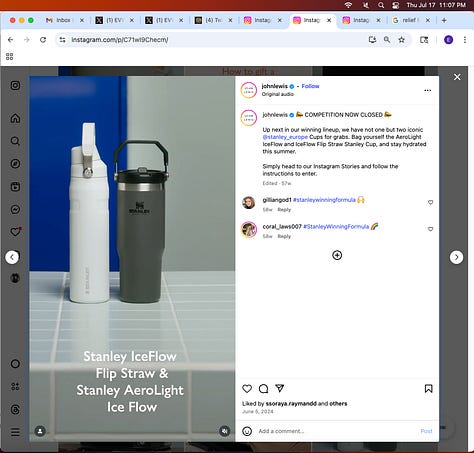
Task: Click the comment bubble icon
Action: tap(263, 389)
